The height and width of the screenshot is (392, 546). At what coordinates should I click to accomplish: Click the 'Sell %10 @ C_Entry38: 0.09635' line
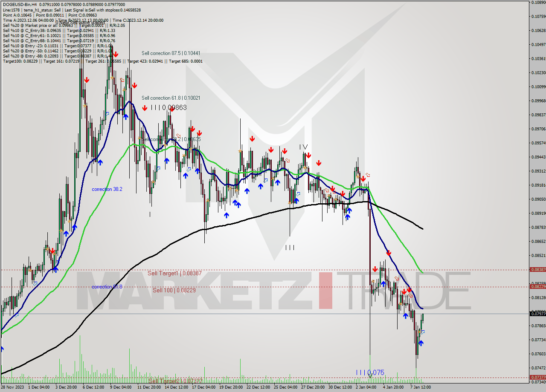[x=59, y=30]
